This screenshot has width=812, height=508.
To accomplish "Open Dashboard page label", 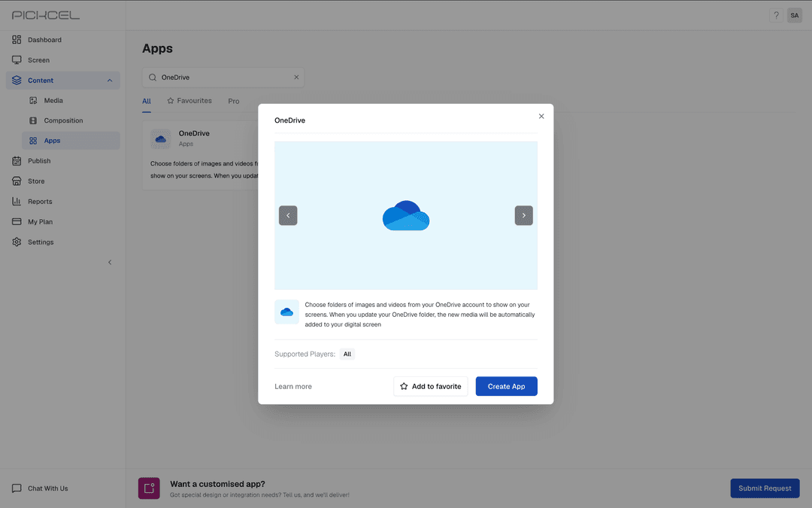I will pos(44,39).
